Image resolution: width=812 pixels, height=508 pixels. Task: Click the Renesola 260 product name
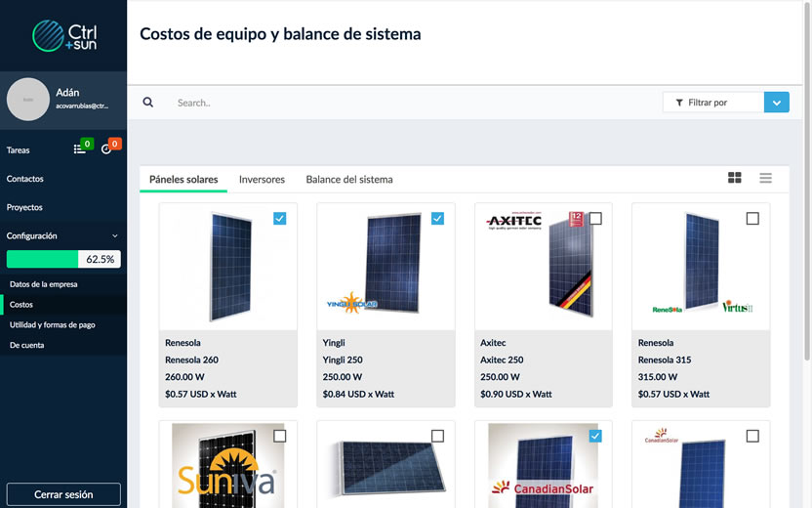(191, 360)
